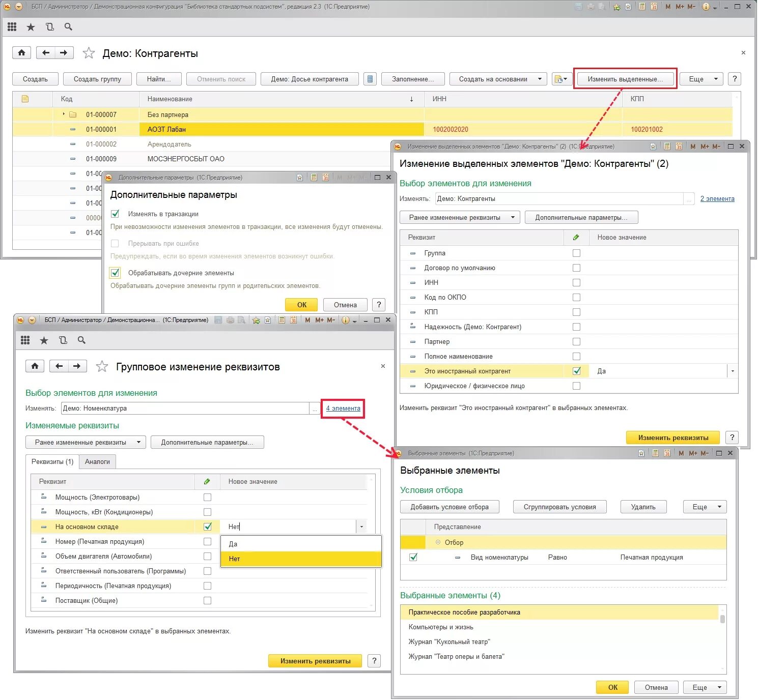Open history icon in Контрагенты window toolbar
Screen dimensions: 758x700
coord(49,27)
